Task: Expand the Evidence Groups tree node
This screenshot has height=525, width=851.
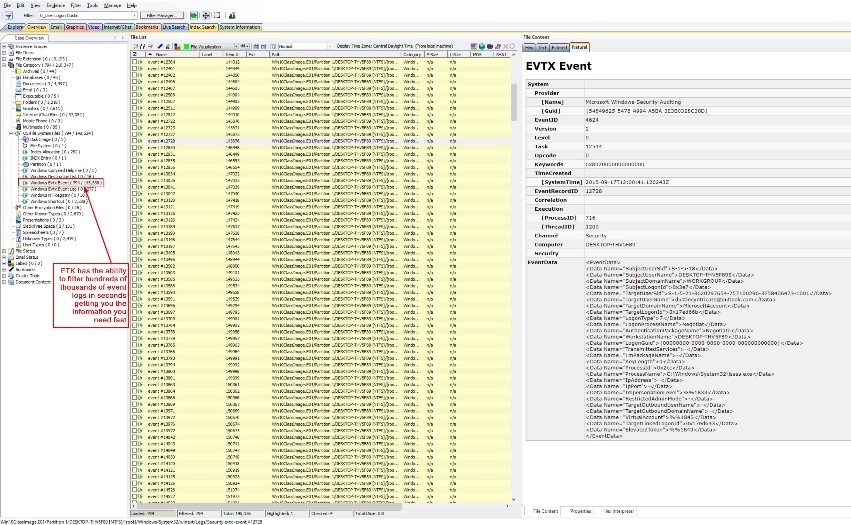Action: [4, 47]
